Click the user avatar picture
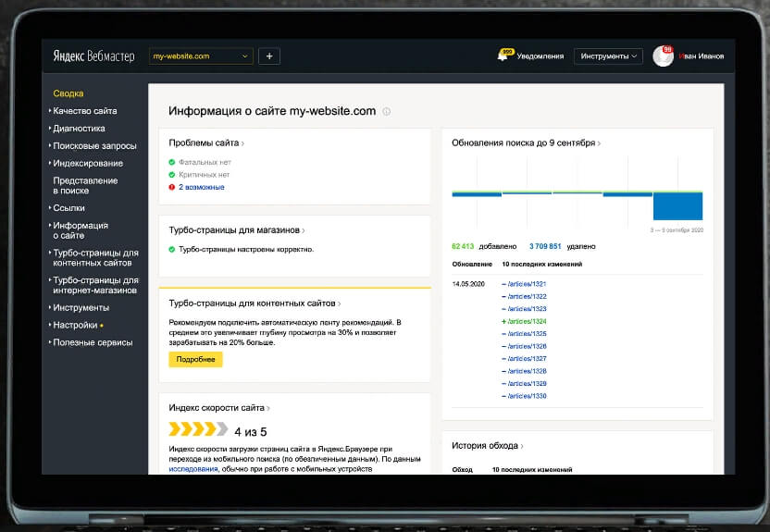This screenshot has height=532, width=770. pos(663,56)
